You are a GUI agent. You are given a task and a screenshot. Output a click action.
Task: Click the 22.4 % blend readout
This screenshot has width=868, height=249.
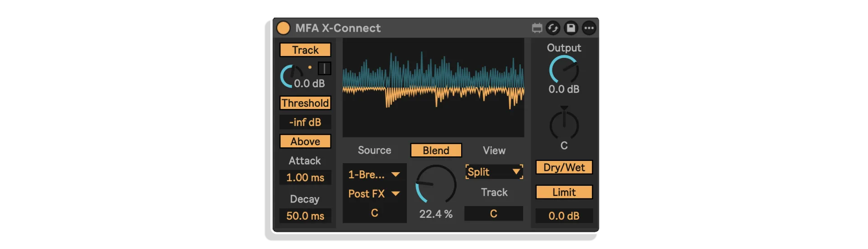[x=436, y=214]
